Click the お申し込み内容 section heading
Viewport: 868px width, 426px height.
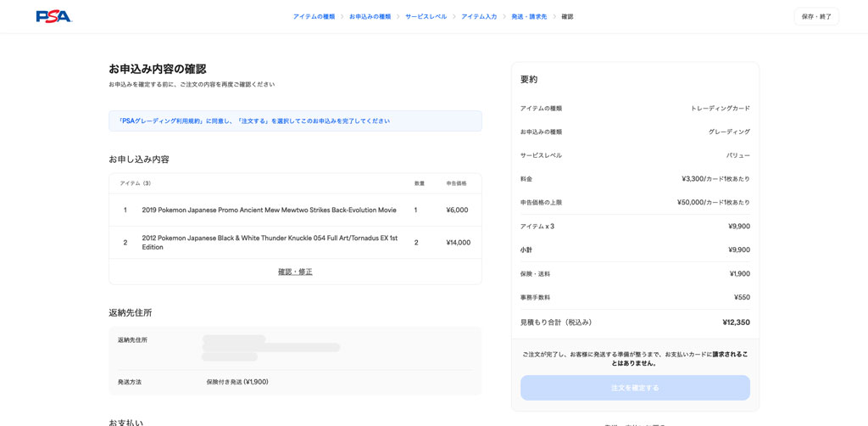tap(139, 160)
